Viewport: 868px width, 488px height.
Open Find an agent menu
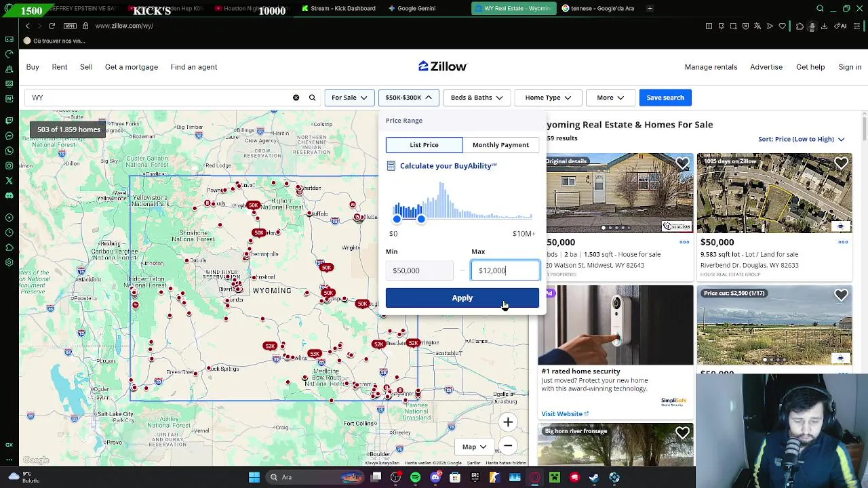click(x=194, y=67)
